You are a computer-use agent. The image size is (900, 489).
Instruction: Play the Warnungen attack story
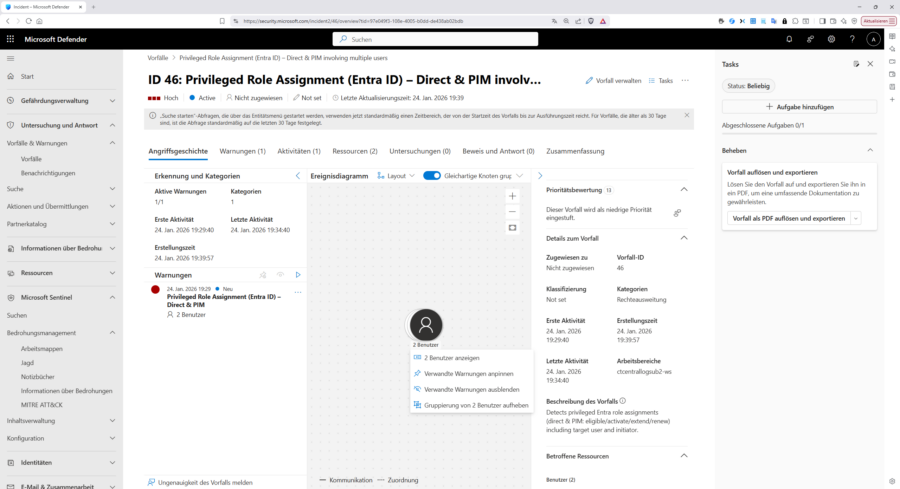(x=298, y=275)
